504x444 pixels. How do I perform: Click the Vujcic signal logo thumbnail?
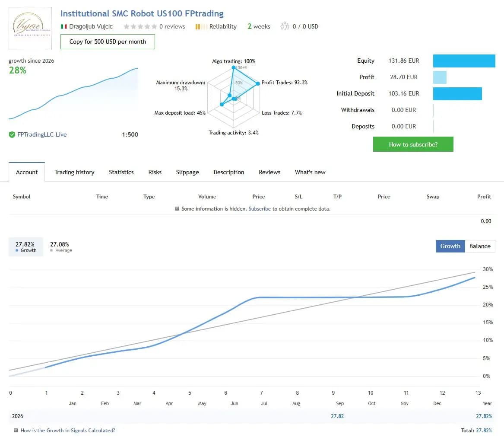tap(30, 28)
